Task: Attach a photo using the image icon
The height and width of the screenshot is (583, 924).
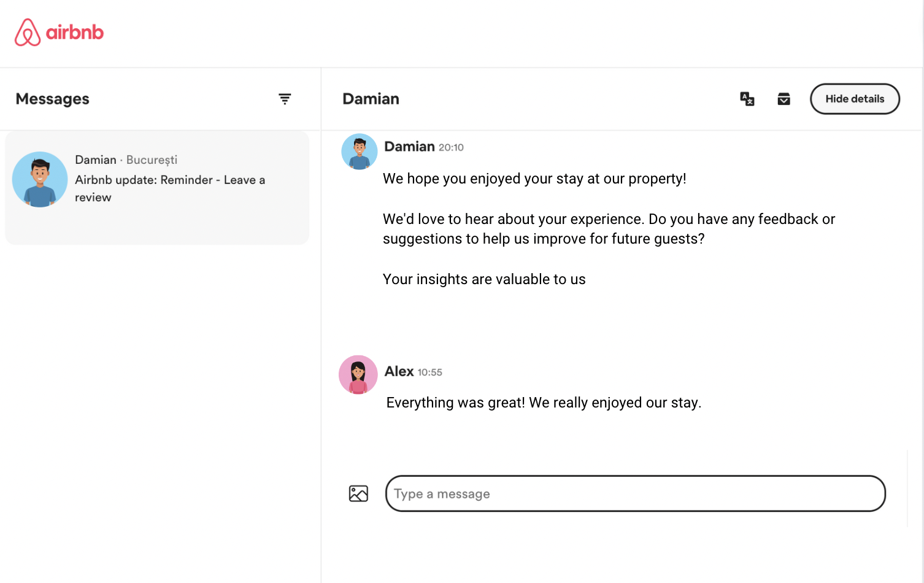Action: click(358, 493)
